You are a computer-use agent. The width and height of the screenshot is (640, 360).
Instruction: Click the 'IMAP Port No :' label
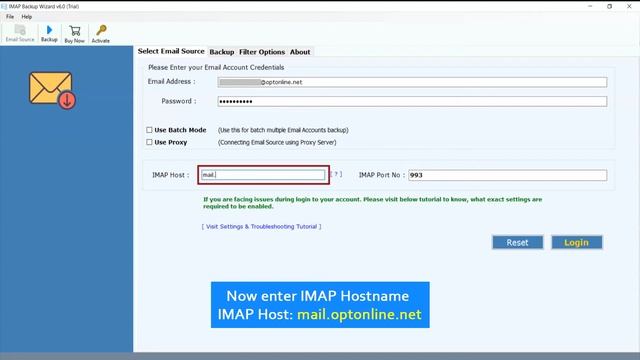tap(382, 175)
